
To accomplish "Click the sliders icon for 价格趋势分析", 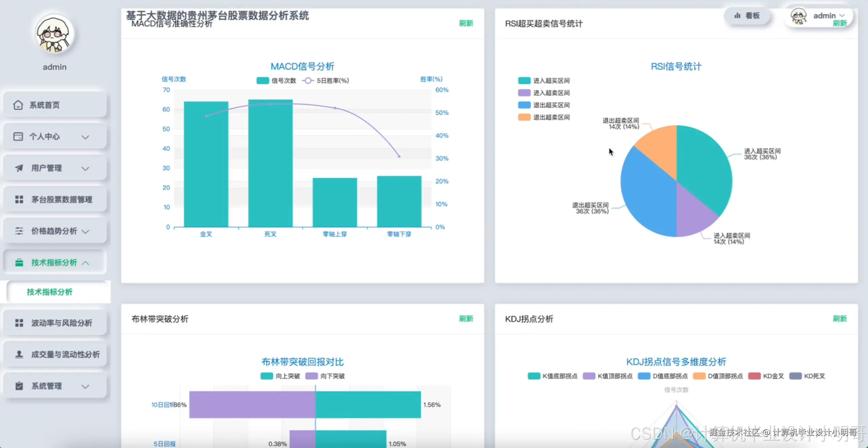I will point(19,231).
